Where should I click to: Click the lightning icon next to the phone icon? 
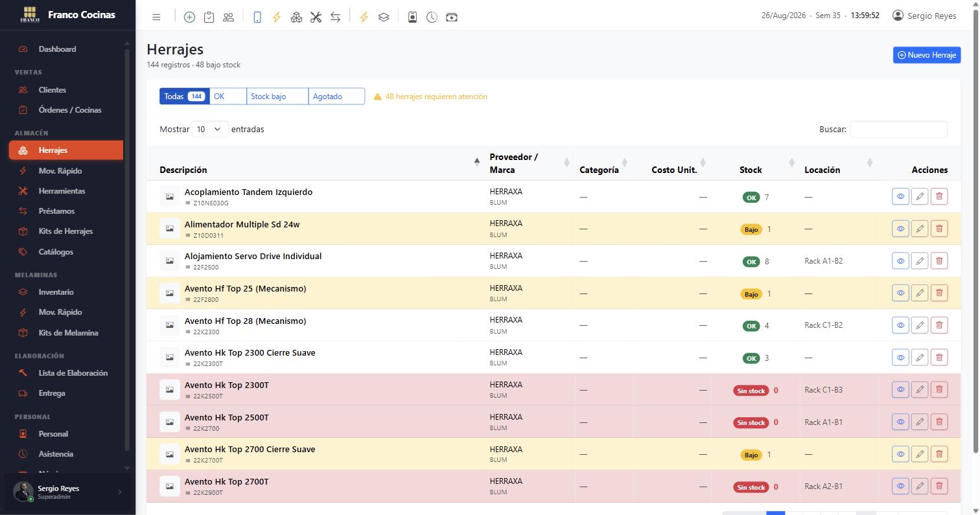[277, 17]
